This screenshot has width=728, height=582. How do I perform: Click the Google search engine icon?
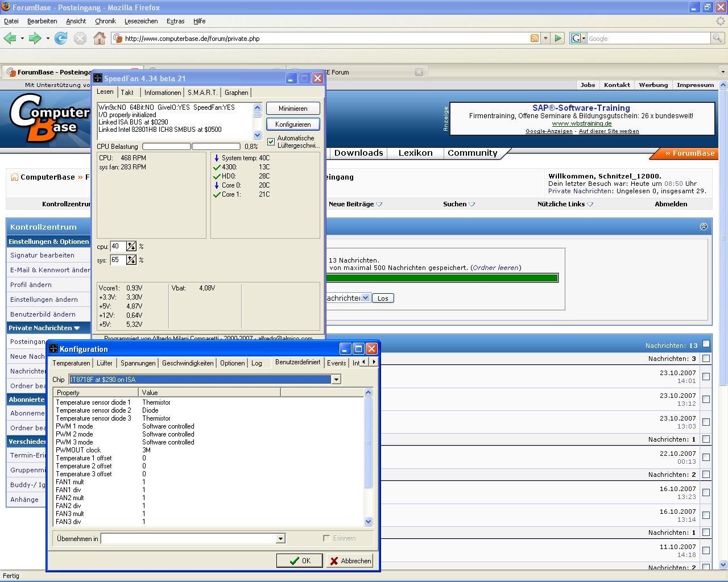[x=576, y=38]
